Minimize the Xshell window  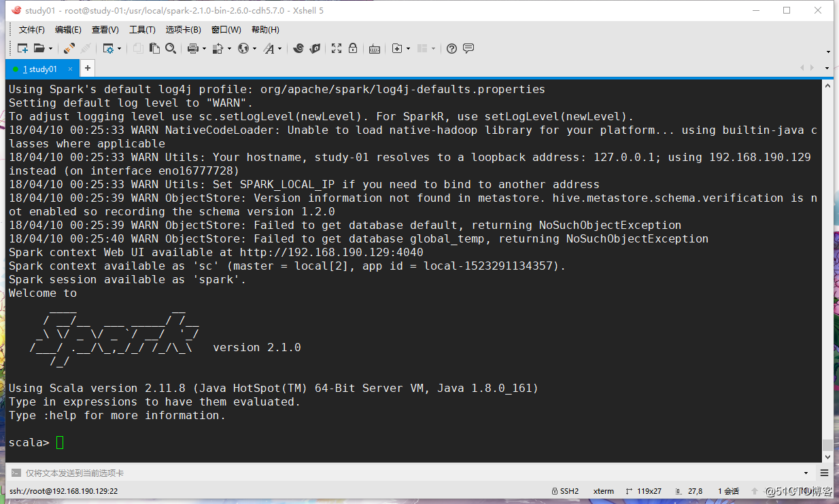pyautogui.click(x=755, y=10)
